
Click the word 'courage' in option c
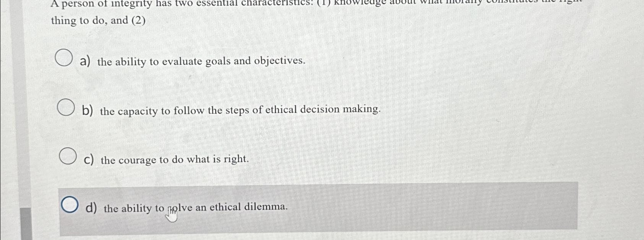[137, 160]
